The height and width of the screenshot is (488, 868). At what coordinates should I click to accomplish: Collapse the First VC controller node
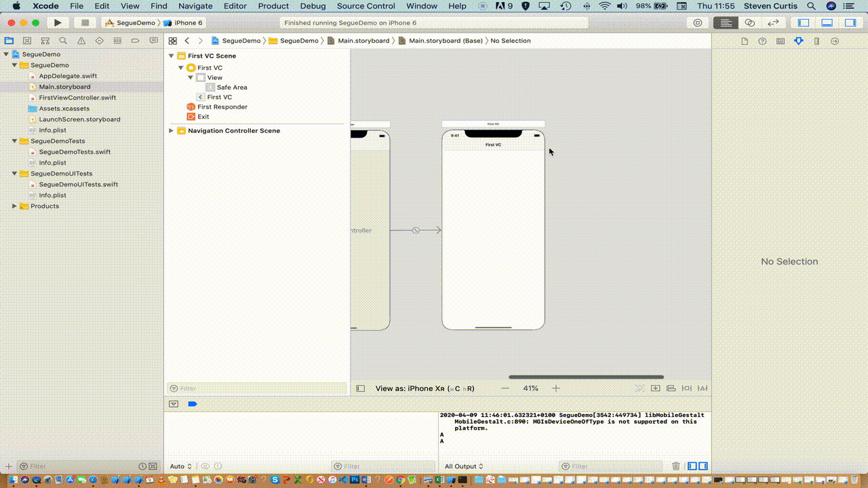181,68
